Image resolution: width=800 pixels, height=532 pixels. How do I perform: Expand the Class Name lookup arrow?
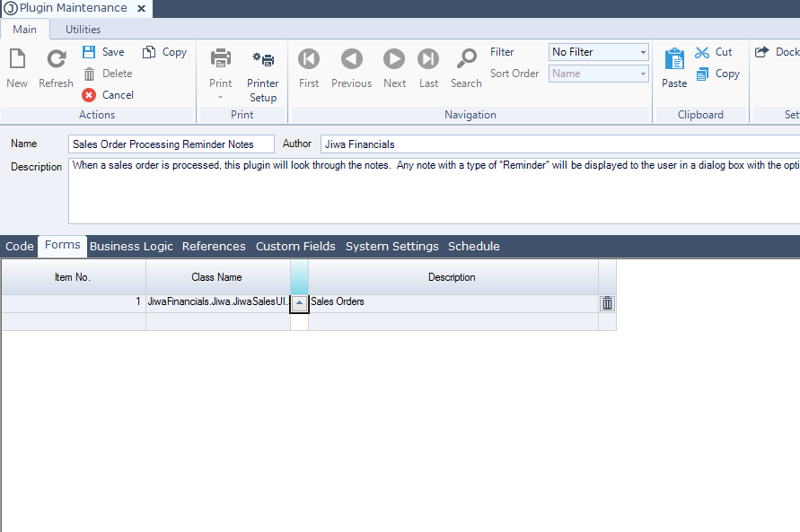tap(299, 303)
